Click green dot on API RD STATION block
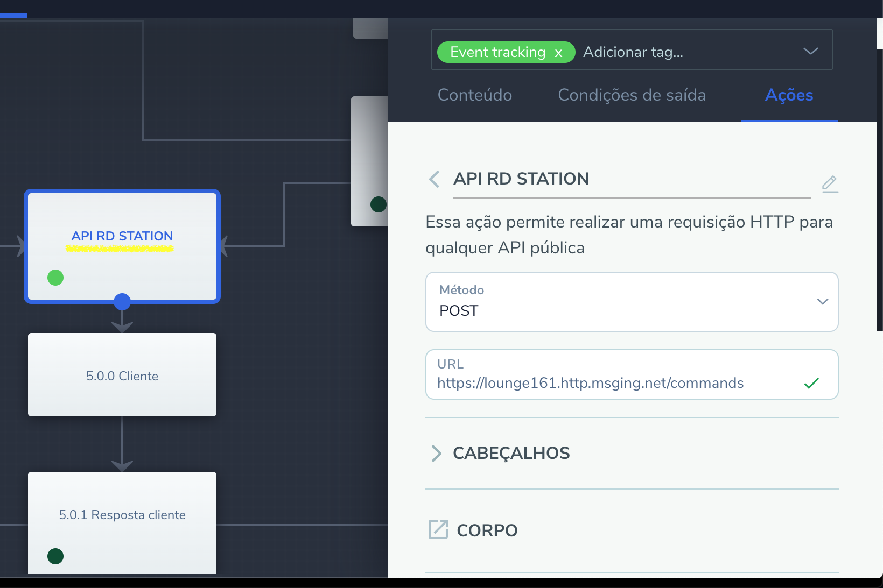This screenshot has width=883, height=588. 55,278
